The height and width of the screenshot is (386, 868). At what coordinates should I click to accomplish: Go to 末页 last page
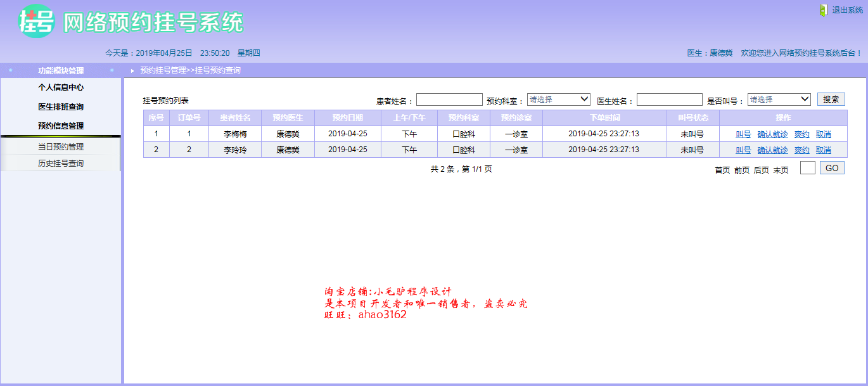[x=781, y=170]
